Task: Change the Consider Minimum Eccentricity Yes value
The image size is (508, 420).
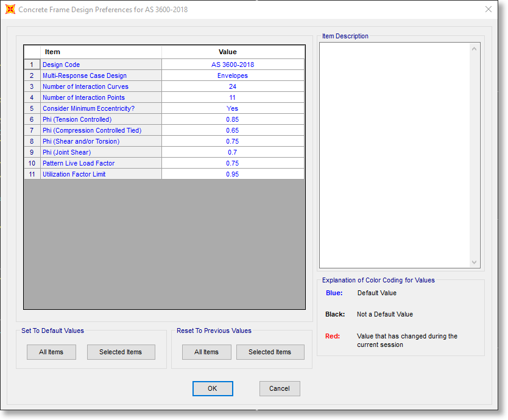Action: (x=233, y=108)
